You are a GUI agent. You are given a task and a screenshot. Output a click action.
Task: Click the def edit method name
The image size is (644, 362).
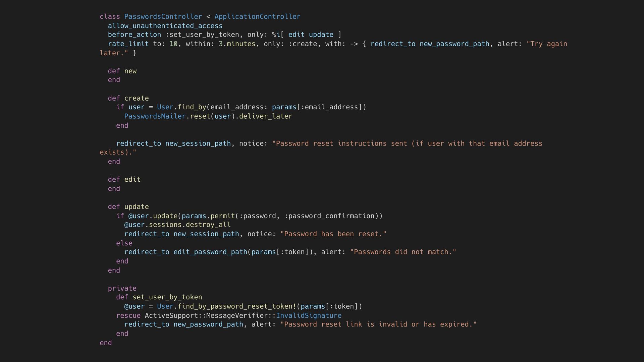132,180
